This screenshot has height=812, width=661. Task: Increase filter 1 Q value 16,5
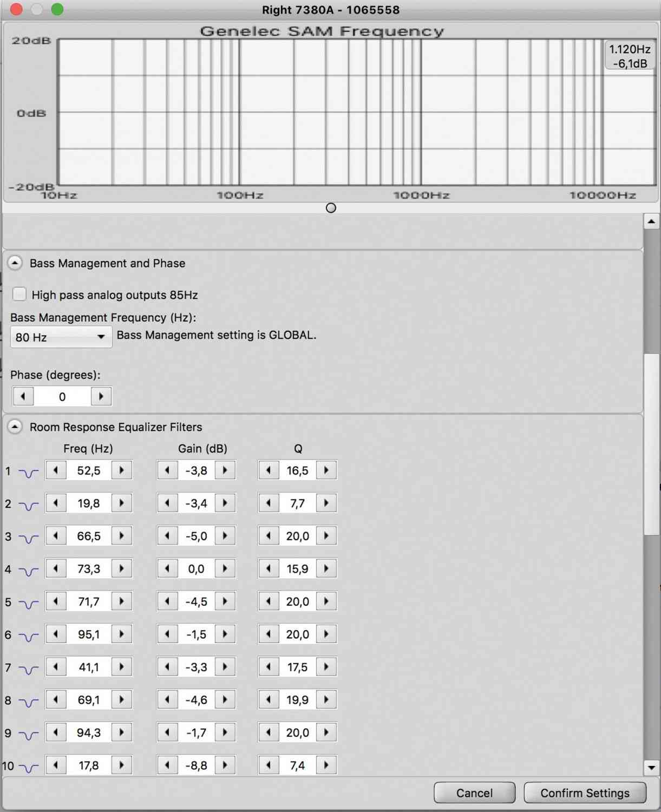326,470
